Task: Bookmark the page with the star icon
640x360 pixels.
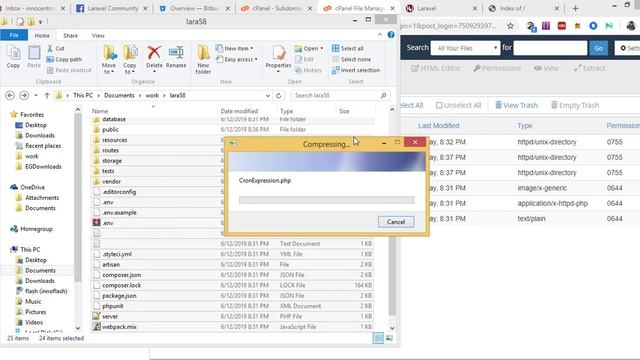Action: point(510,26)
